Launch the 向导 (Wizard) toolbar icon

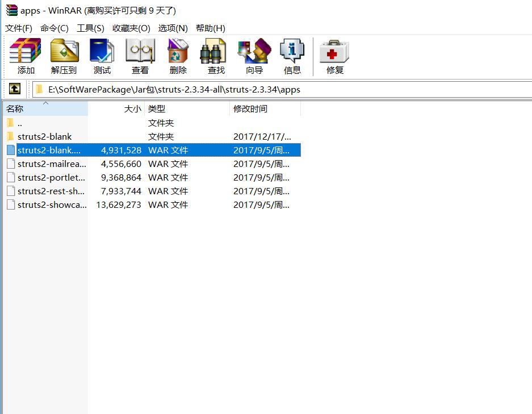pyautogui.click(x=254, y=51)
